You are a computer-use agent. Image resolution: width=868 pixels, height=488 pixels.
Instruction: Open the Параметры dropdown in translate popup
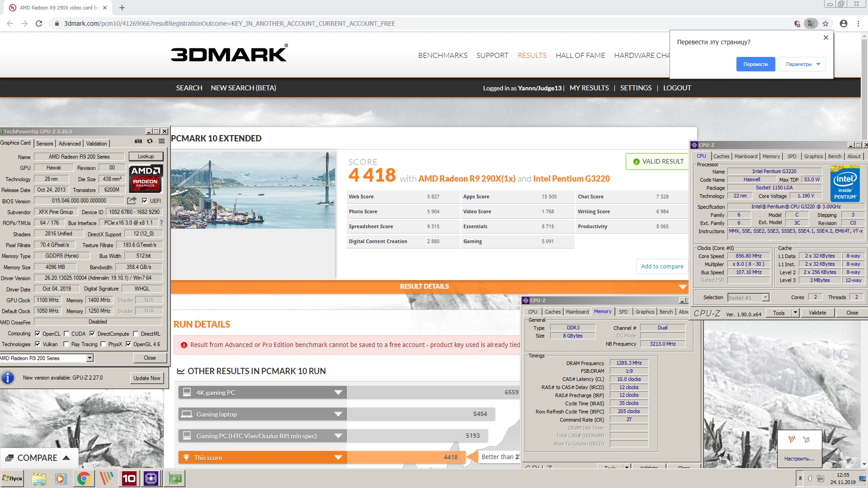(x=802, y=64)
